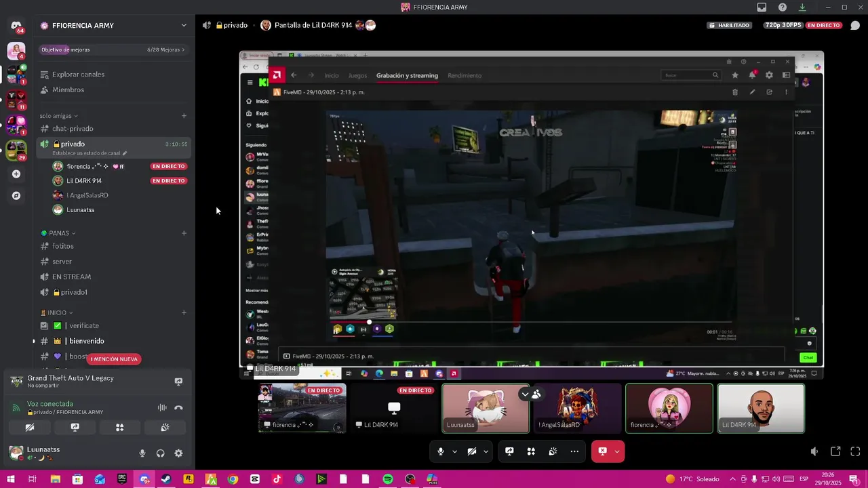Open Steam from the taskbar
Screen dimensions: 868x488
165,479
